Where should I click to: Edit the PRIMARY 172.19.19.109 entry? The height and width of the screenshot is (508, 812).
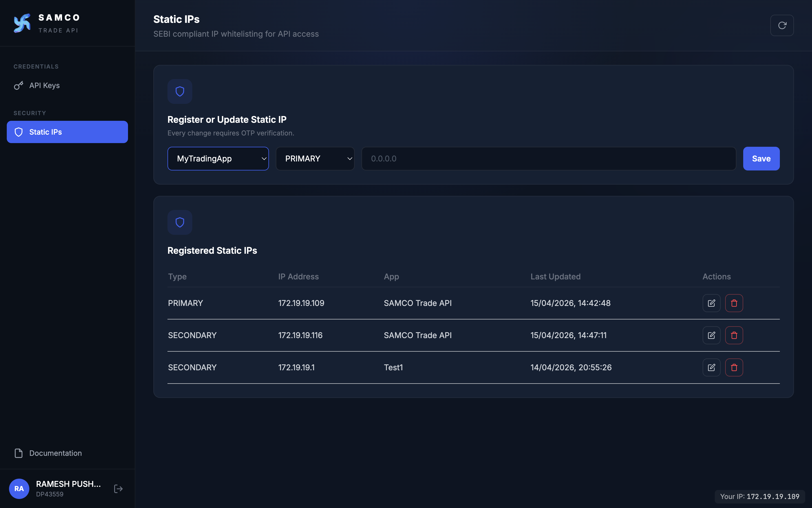click(711, 303)
